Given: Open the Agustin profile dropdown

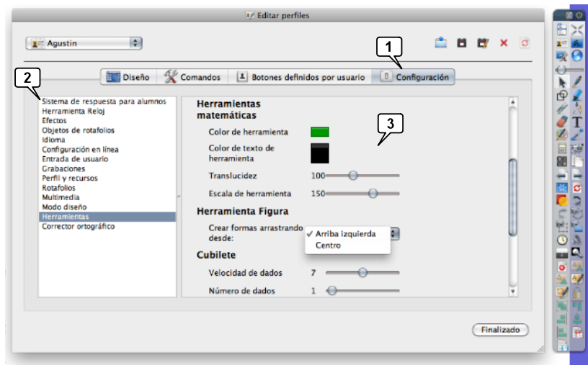Looking at the screenshot, I should click(x=84, y=43).
